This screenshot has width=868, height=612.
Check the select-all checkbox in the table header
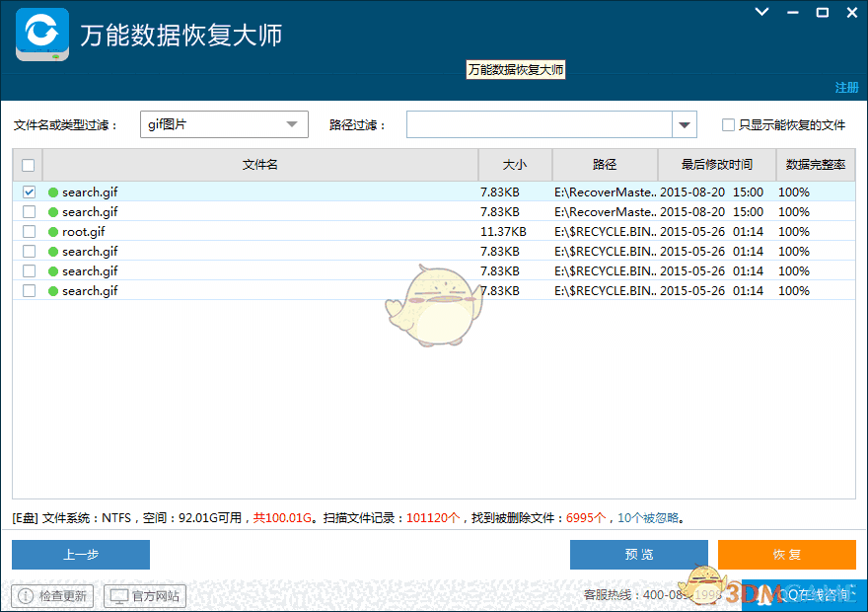(x=28, y=165)
